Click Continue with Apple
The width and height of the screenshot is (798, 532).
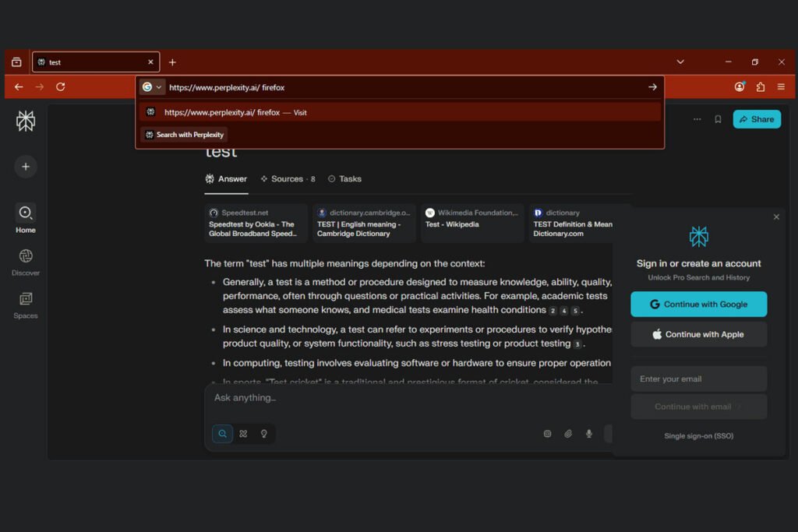click(x=699, y=334)
